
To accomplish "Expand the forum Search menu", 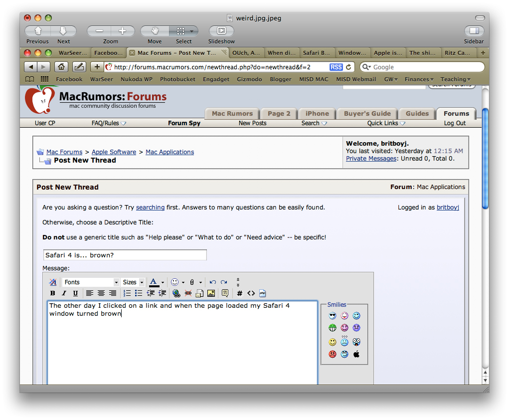I will pos(314,123).
